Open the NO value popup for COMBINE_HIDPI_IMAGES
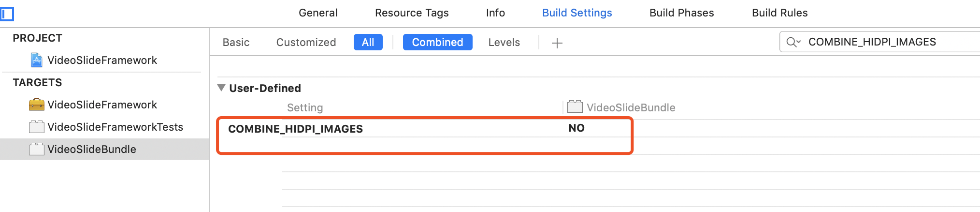This screenshot has width=980, height=212. point(576,128)
